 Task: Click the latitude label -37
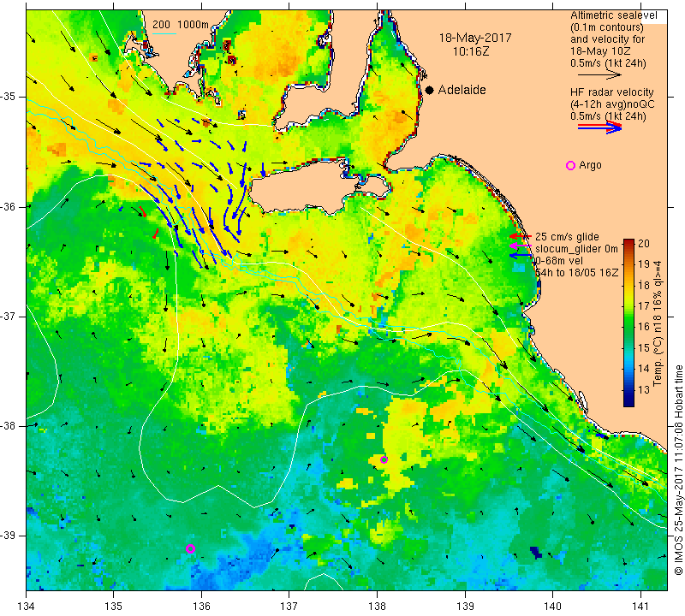[x=8, y=316]
